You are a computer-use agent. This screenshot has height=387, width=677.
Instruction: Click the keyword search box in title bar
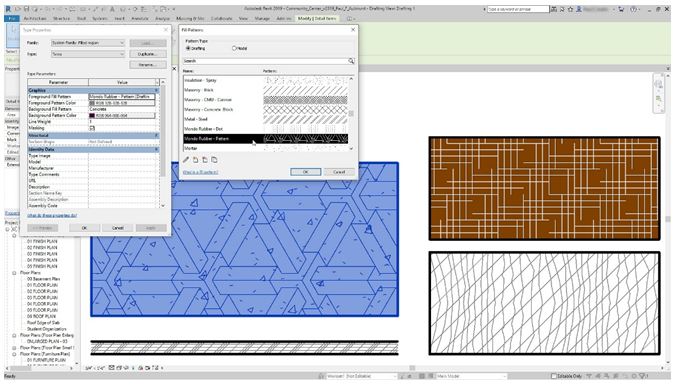coord(518,9)
